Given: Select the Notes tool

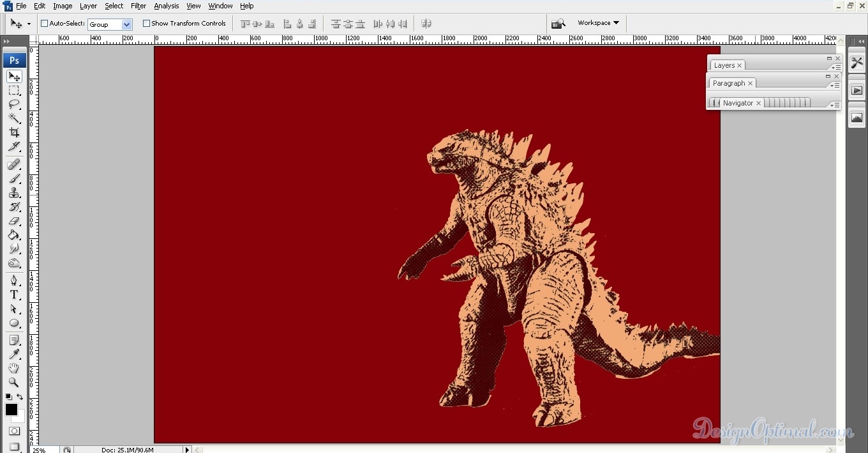Looking at the screenshot, I should tap(14, 341).
